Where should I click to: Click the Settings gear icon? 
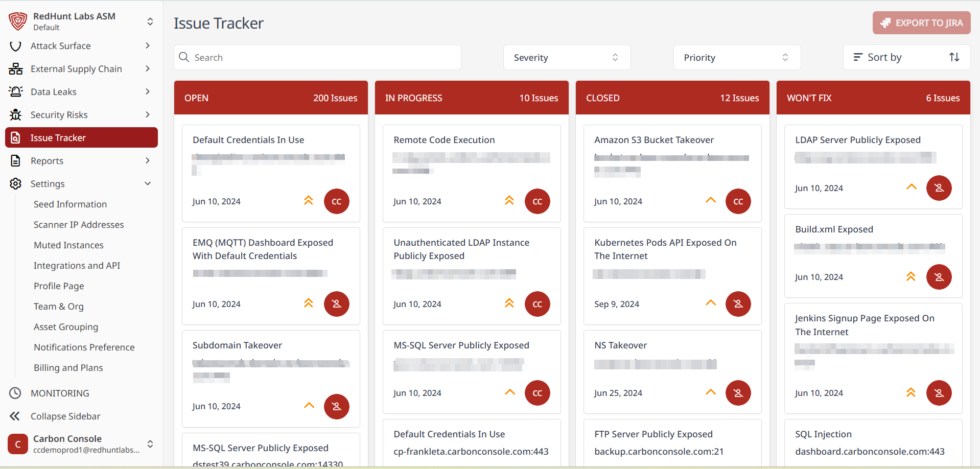point(16,184)
